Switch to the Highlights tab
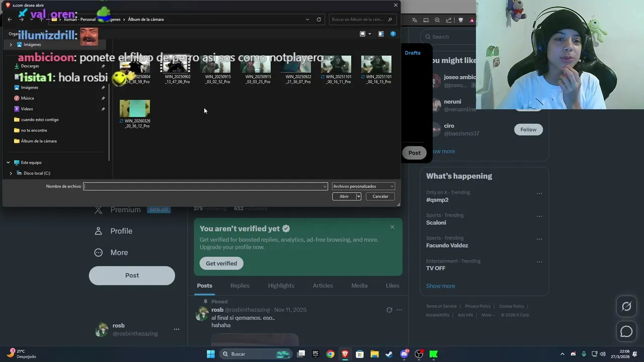The width and height of the screenshot is (644, 362). point(281,286)
